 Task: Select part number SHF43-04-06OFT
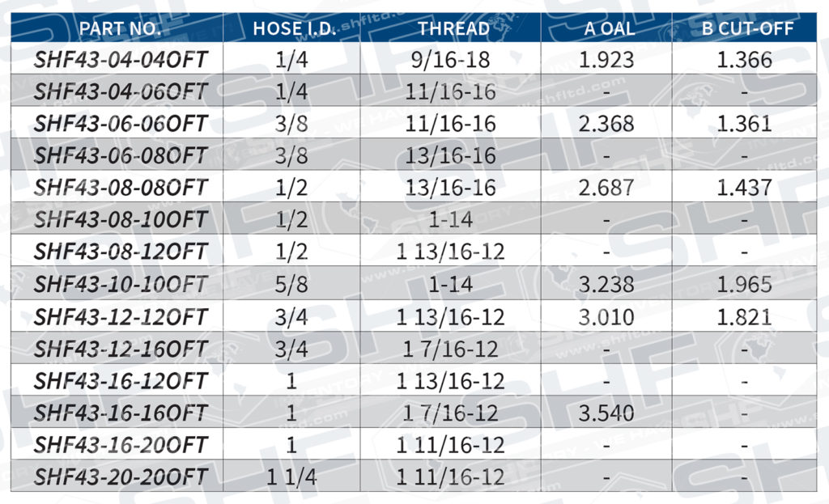point(121,91)
